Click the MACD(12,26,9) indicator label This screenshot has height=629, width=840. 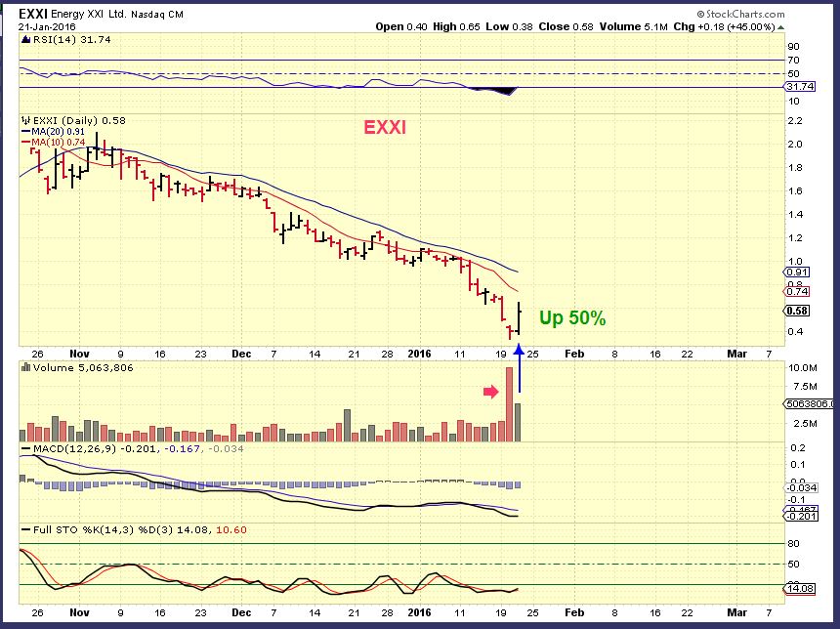(74, 449)
